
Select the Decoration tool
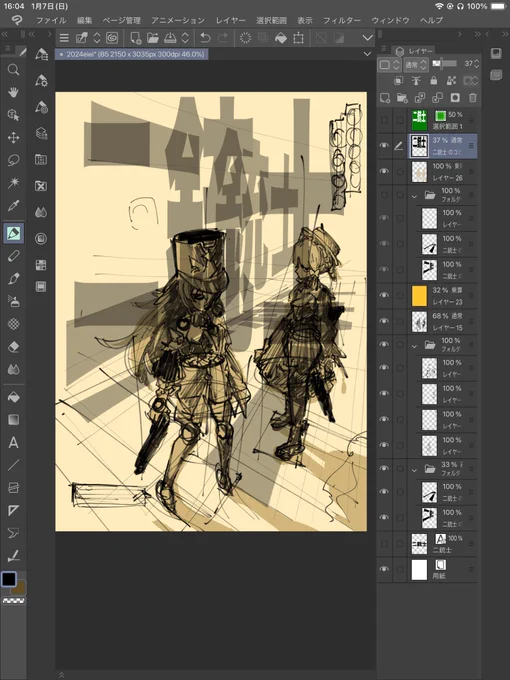pyautogui.click(x=13, y=324)
